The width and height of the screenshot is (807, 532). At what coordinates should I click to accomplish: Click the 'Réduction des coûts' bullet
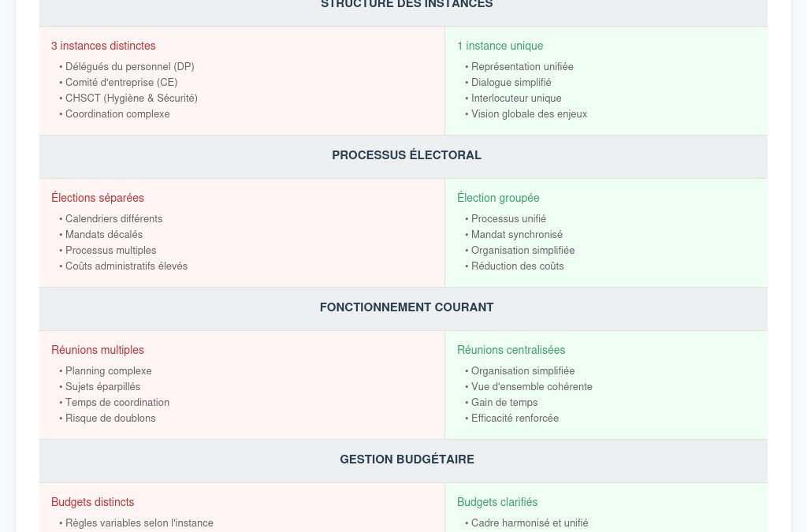point(517,266)
